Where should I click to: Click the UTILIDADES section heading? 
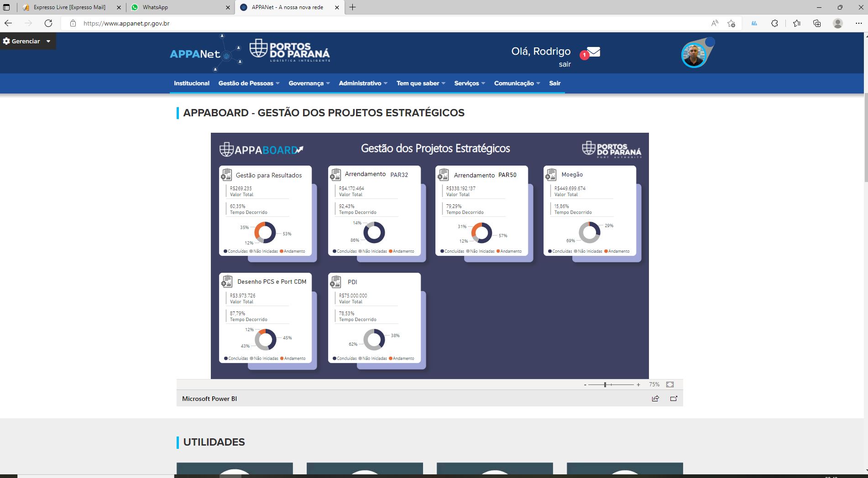tap(214, 442)
